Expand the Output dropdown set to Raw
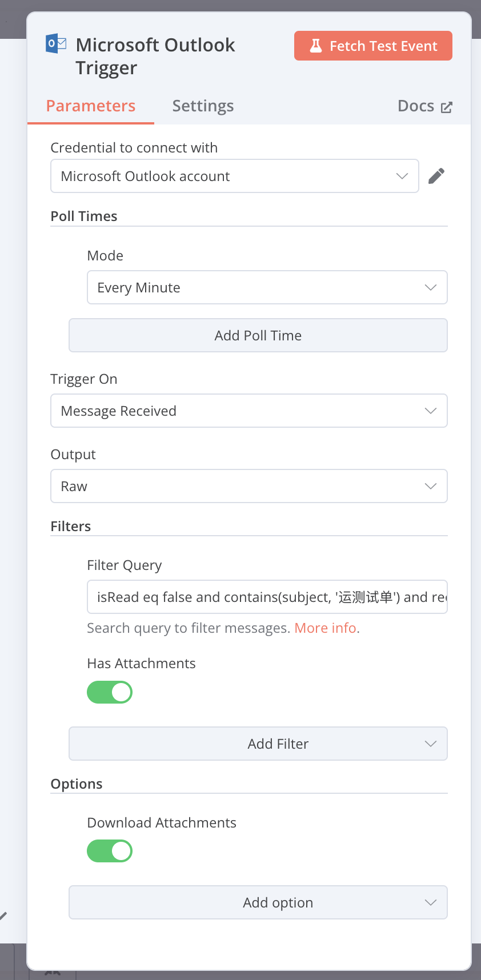This screenshot has width=481, height=980. 249,486
